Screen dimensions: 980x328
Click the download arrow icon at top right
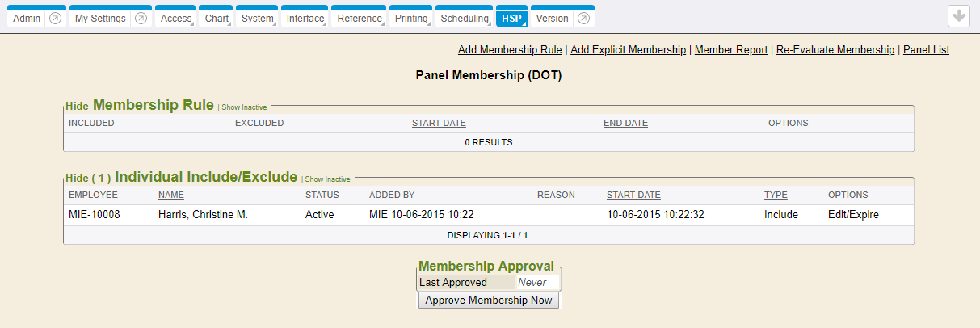[x=959, y=17]
